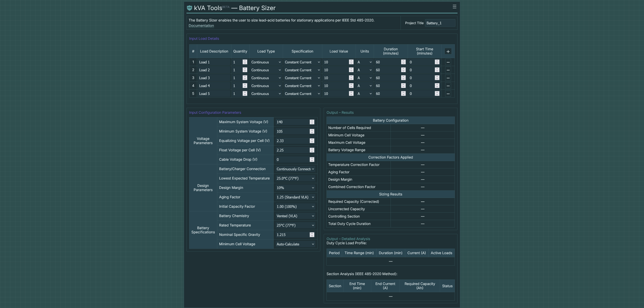Click 'Required Capacity (Ah)' column header
Viewport: 644px width, 308px height.
[420, 286]
